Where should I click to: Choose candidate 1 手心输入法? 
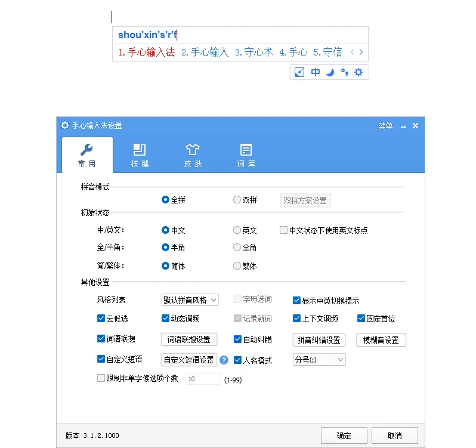click(x=147, y=52)
